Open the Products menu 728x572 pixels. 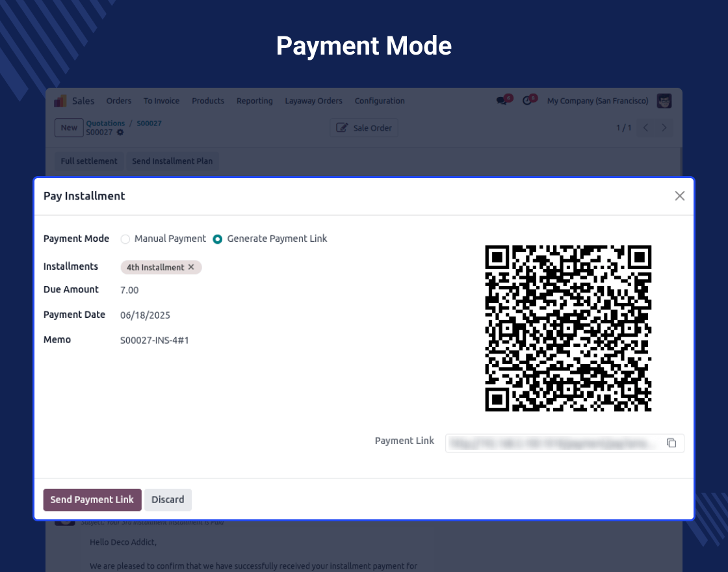(208, 101)
